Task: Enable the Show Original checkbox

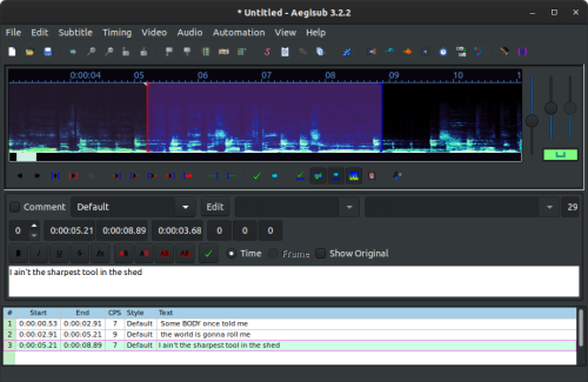Action: tap(320, 254)
